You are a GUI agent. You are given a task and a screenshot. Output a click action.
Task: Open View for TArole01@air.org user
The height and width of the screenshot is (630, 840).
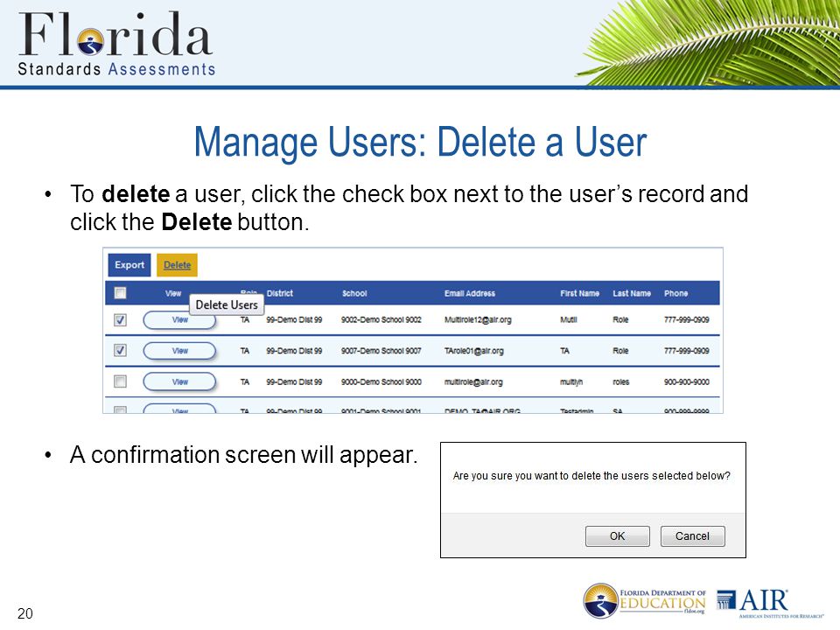(x=179, y=351)
